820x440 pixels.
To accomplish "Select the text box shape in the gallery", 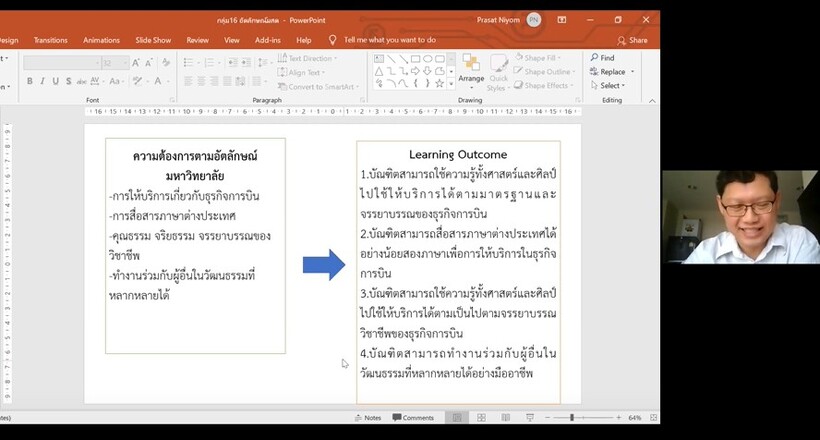I will [379, 59].
